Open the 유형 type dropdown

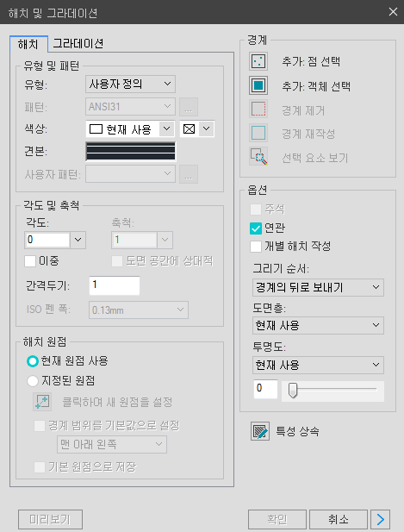click(x=130, y=84)
